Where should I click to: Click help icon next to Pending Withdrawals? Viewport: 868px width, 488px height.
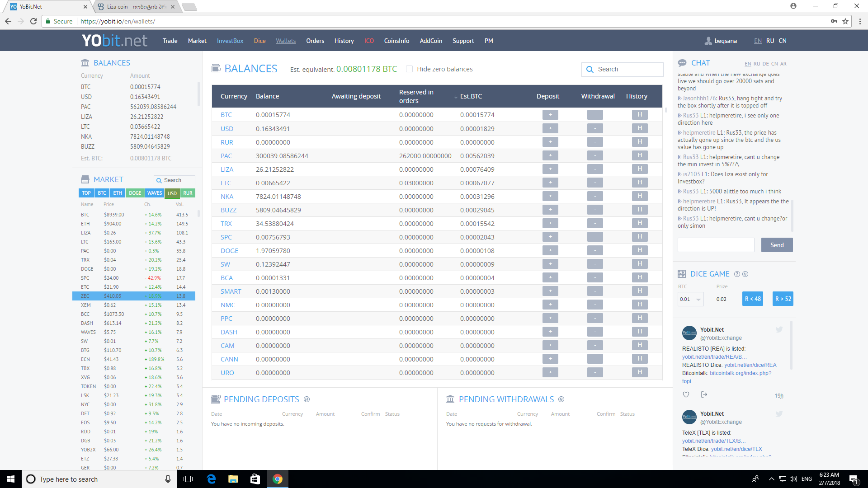[x=561, y=399]
